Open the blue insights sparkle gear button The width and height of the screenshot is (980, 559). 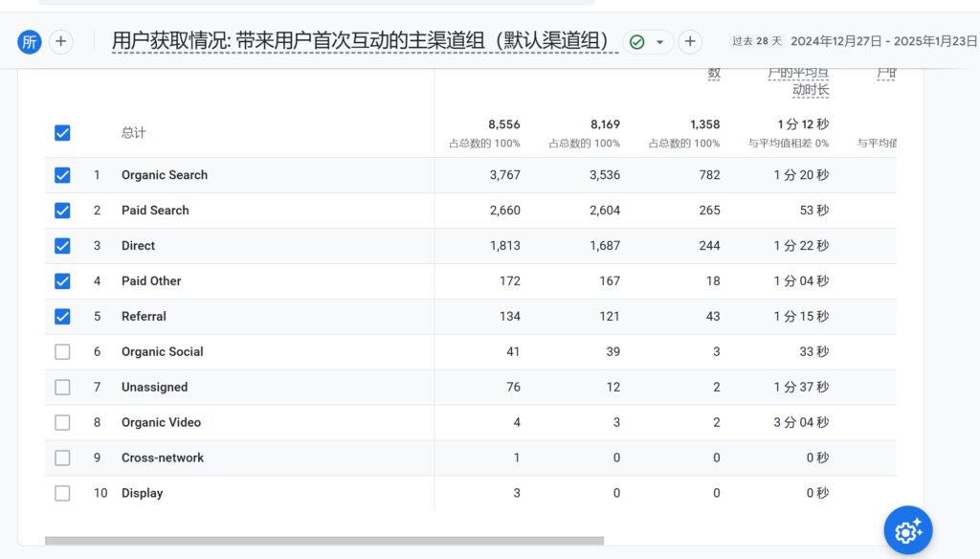(x=907, y=530)
